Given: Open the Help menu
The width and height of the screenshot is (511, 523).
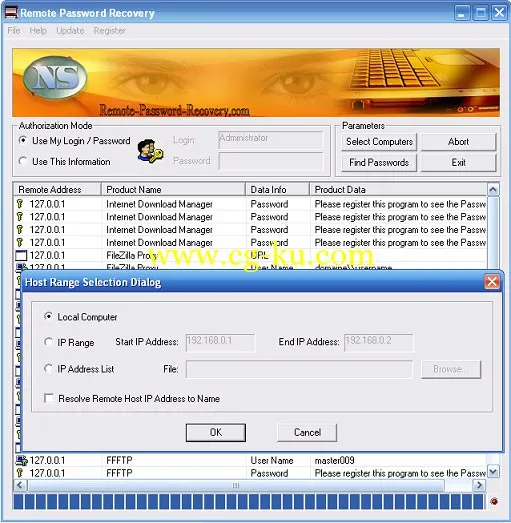Looking at the screenshot, I should pyautogui.click(x=38, y=31).
